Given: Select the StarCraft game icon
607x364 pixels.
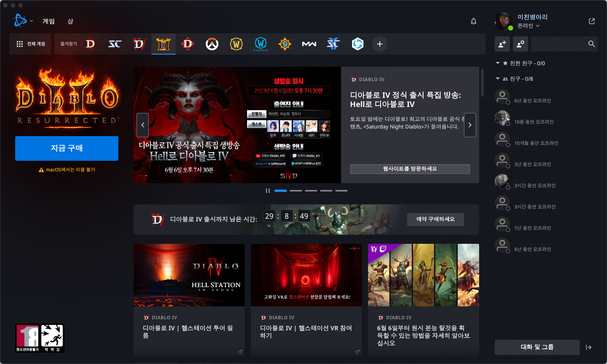Looking at the screenshot, I should 115,44.
